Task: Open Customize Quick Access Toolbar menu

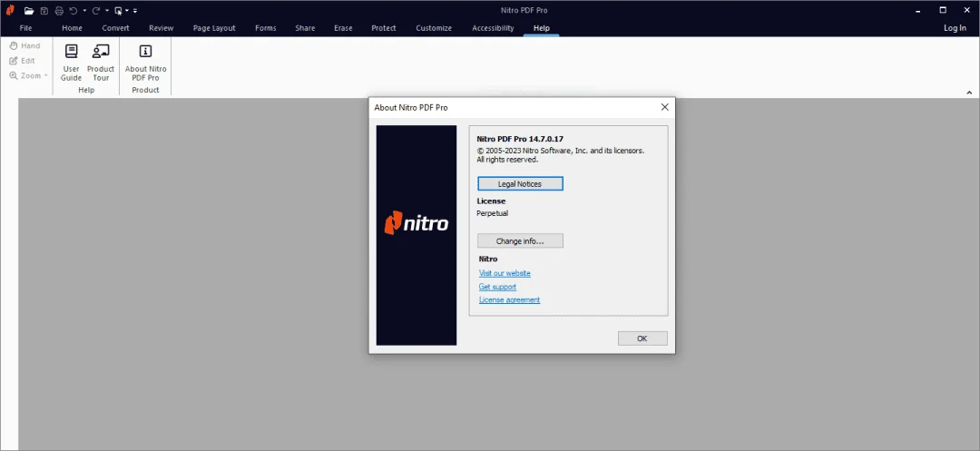Action: (x=135, y=11)
